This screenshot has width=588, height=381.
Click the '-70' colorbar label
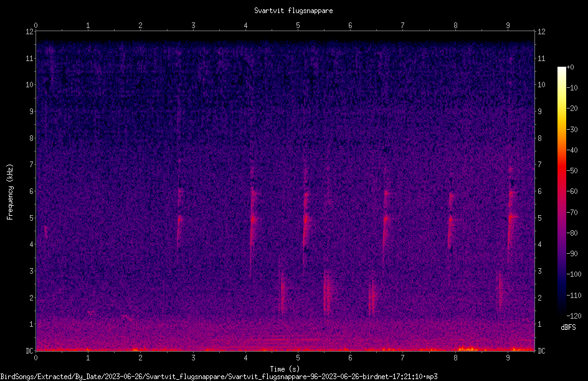pos(572,213)
